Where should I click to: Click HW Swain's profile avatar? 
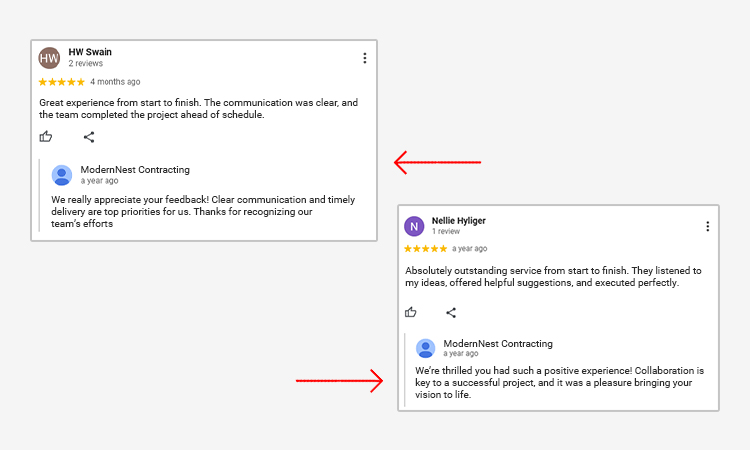tap(50, 57)
